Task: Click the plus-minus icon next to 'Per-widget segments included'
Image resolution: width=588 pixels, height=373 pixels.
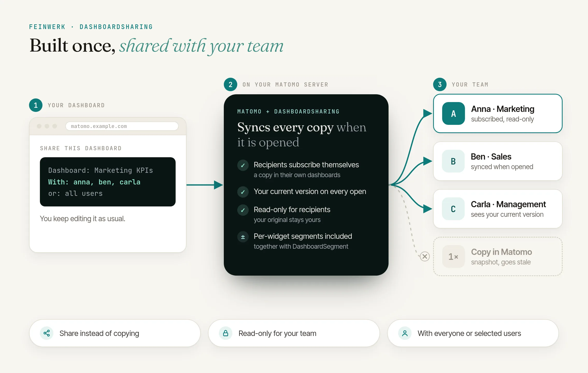Action: coord(243,237)
